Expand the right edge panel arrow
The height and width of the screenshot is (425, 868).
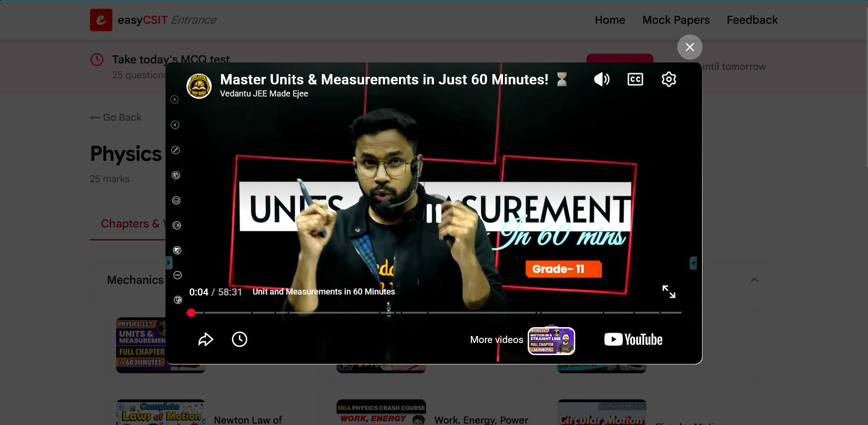[693, 263]
